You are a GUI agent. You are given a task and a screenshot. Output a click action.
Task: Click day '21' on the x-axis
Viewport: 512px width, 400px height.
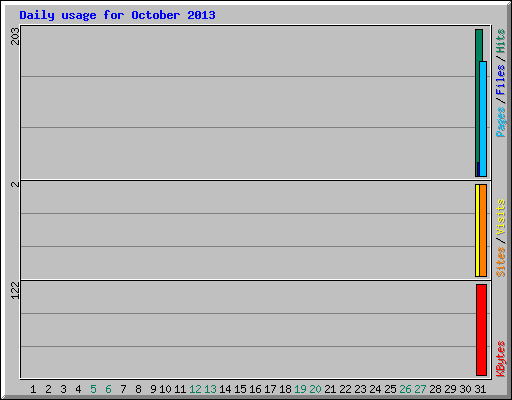coord(330,389)
